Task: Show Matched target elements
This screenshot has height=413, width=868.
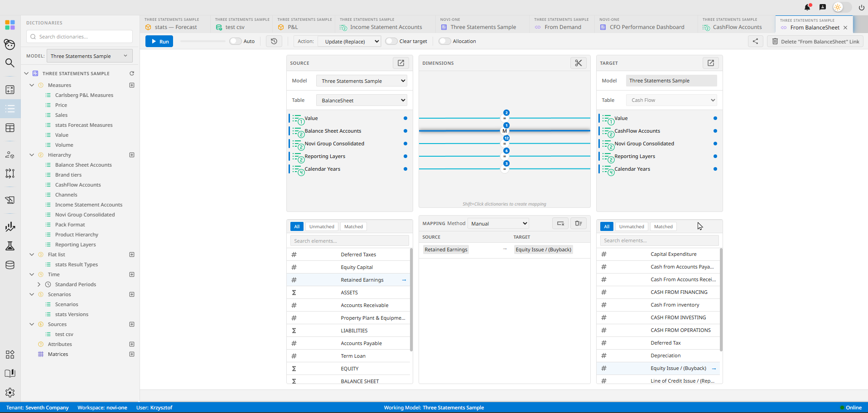Action: tap(663, 226)
